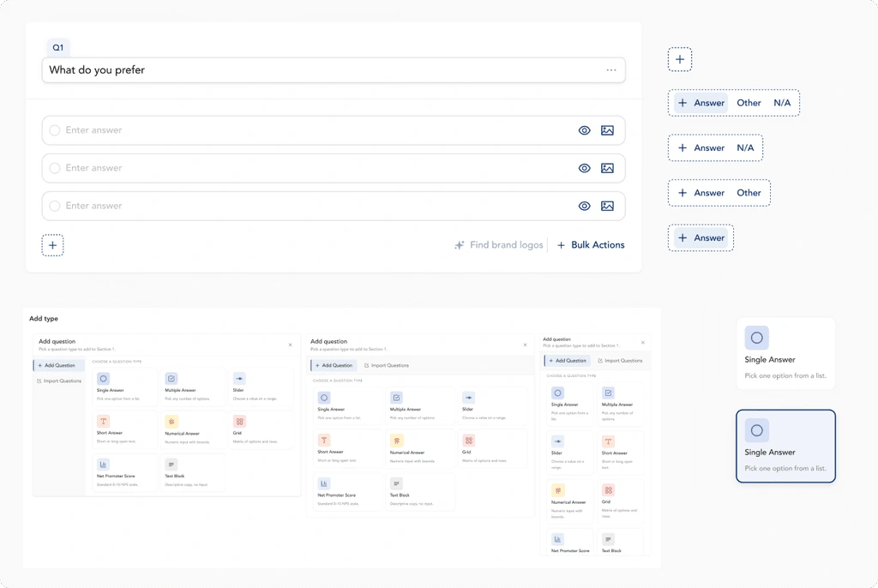The image size is (878, 588).
Task: Click N/A in the two-option Answer N/A group
Action: pyautogui.click(x=745, y=147)
